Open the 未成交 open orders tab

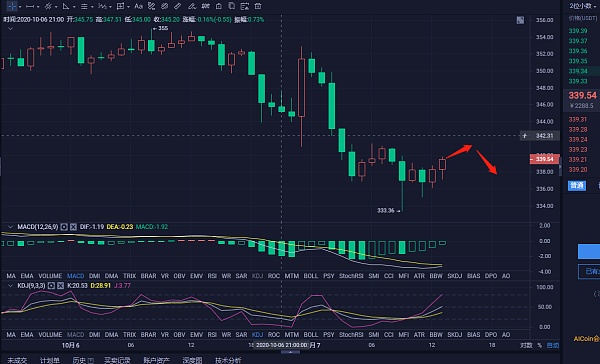tap(17, 360)
